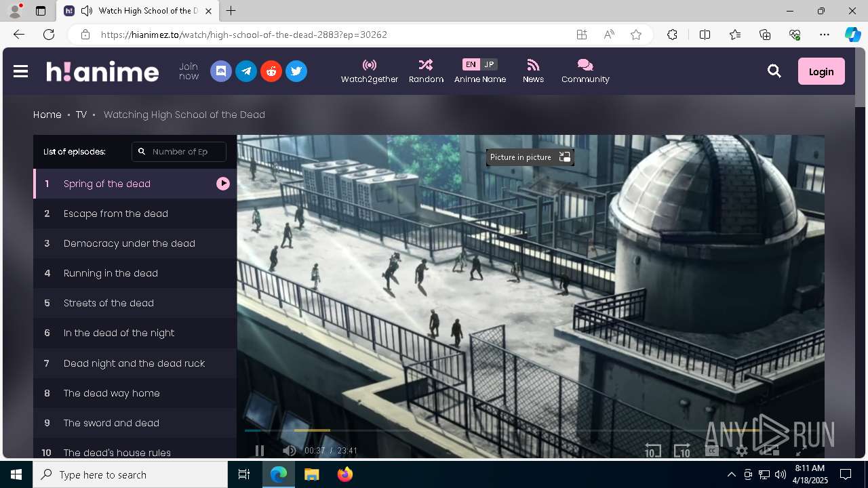The height and width of the screenshot is (488, 868).
Task: Open the Community section
Action: tap(585, 71)
